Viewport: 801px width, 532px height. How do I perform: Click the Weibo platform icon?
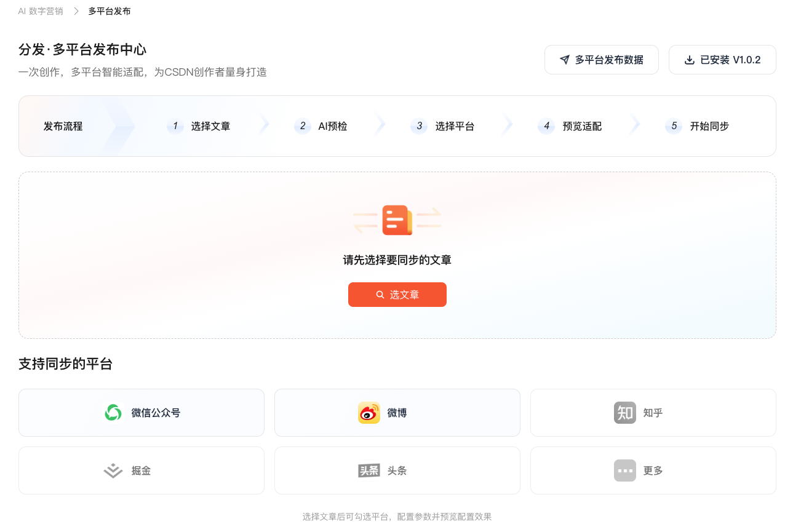point(369,413)
